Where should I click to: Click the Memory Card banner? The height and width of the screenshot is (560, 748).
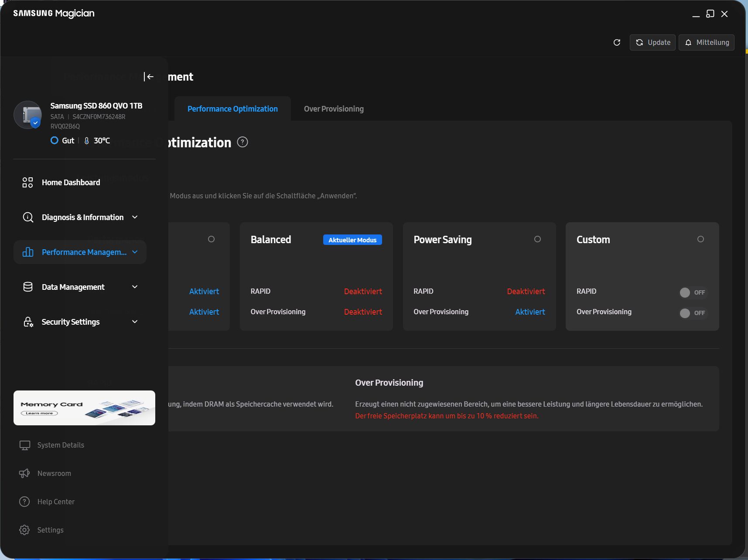[x=84, y=408]
